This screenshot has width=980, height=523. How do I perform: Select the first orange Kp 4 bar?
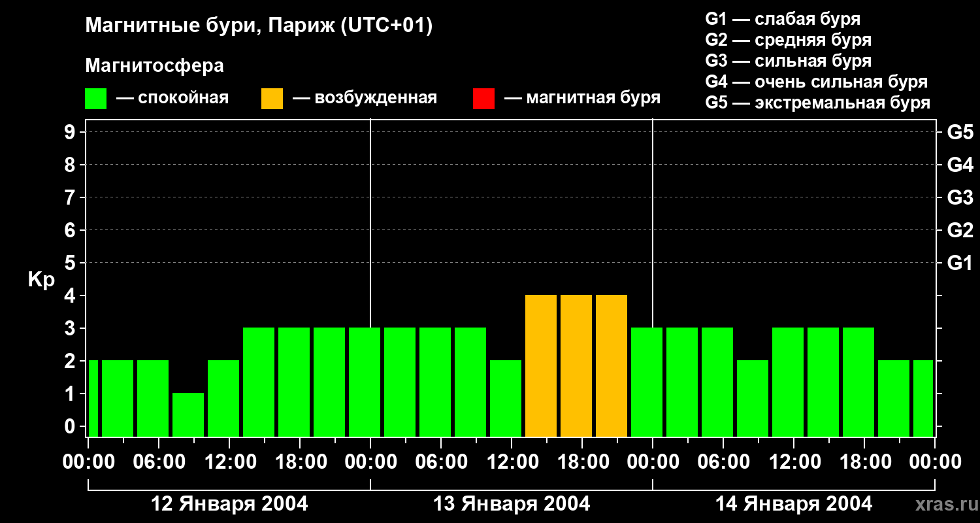tap(541, 365)
